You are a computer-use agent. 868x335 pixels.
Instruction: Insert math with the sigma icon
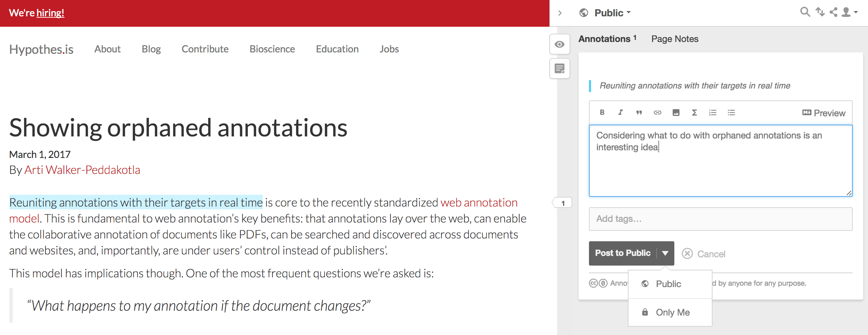(x=694, y=112)
